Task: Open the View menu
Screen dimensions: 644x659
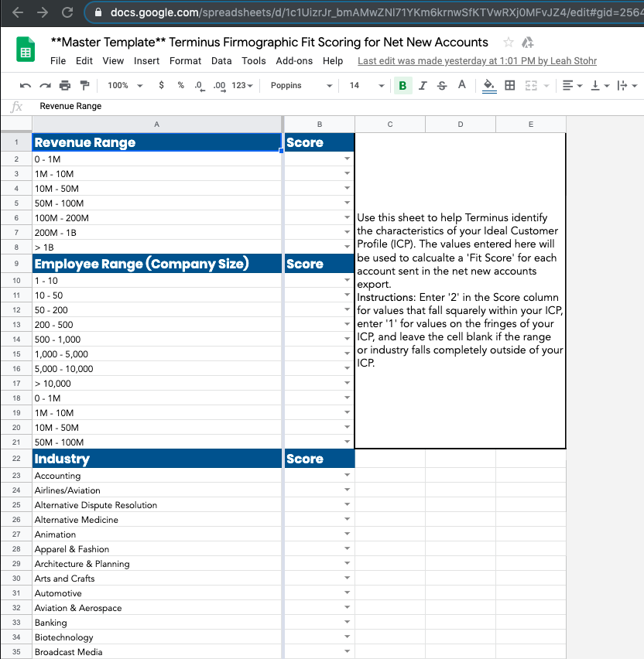Action: [113, 61]
